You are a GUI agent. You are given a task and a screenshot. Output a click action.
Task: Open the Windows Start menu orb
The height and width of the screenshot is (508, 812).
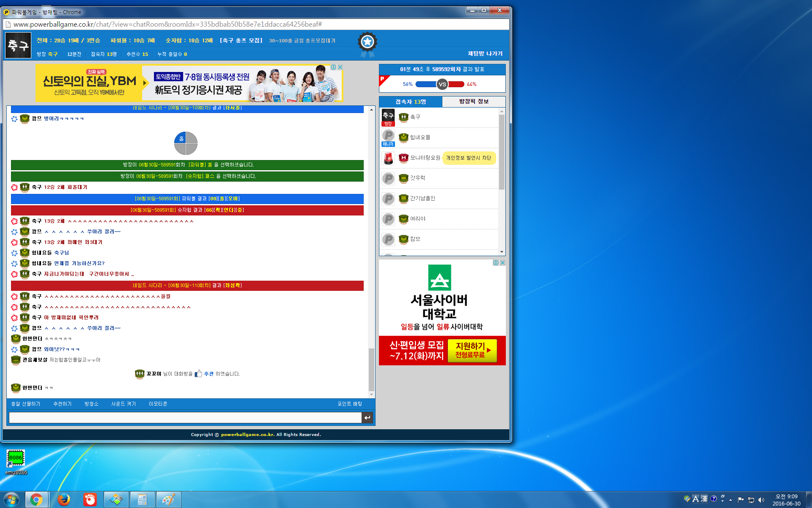11,500
